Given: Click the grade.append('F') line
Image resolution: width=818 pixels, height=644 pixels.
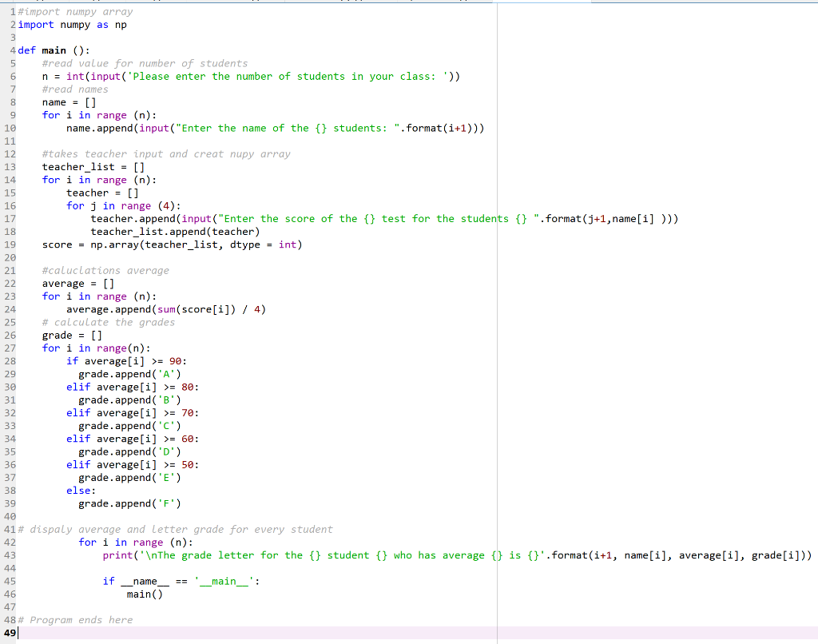Looking at the screenshot, I should (130, 503).
